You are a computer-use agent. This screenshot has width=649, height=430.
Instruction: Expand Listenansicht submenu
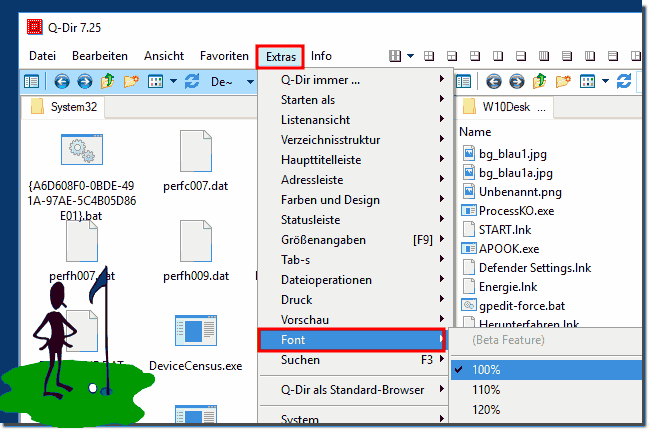[x=353, y=120]
